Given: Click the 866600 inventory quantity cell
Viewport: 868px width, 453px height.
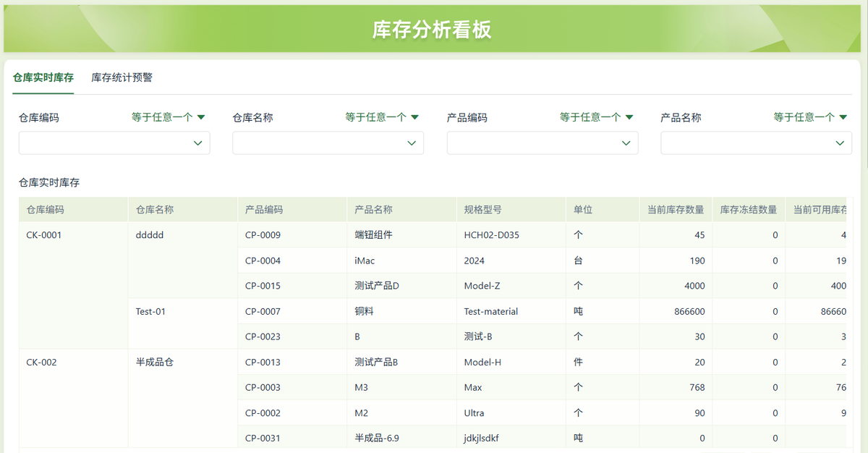Looking at the screenshot, I should [x=688, y=311].
